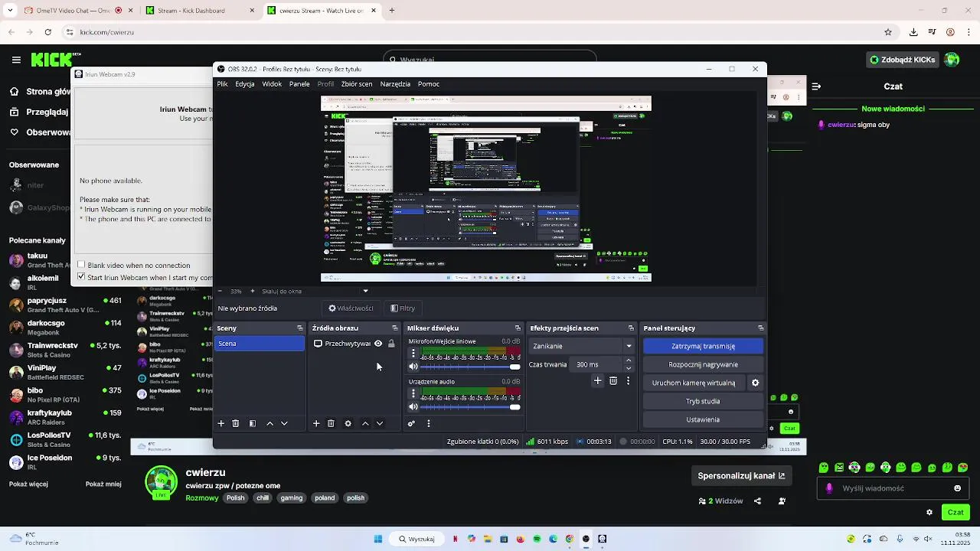This screenshot has width=980, height=551.
Task: Open virtual camera settings gear
Action: (755, 383)
